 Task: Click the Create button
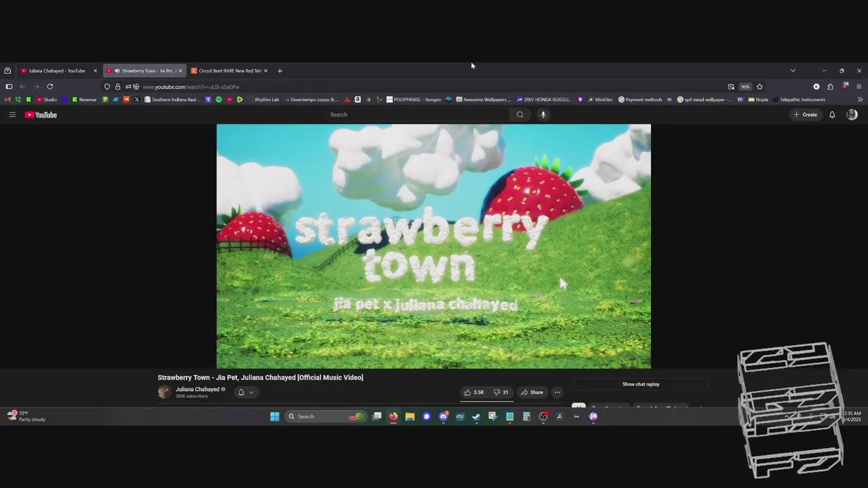point(806,115)
